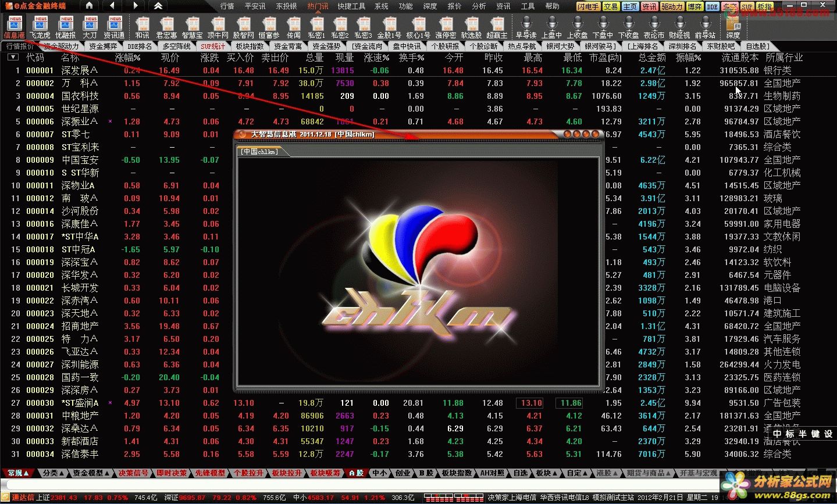837x504 pixels.
Task: Switch to the 上海排名 tab
Action: (643, 46)
